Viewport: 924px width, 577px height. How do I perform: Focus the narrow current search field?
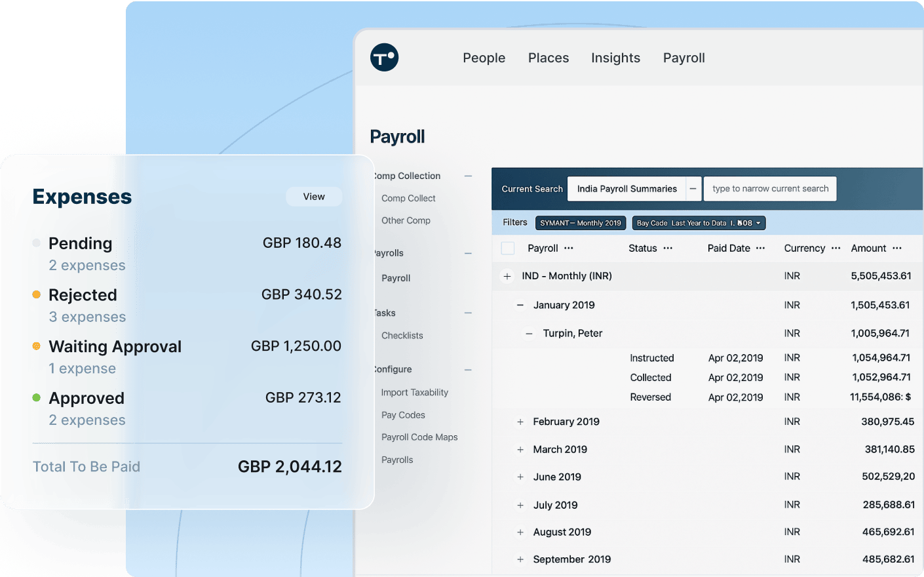(x=770, y=189)
